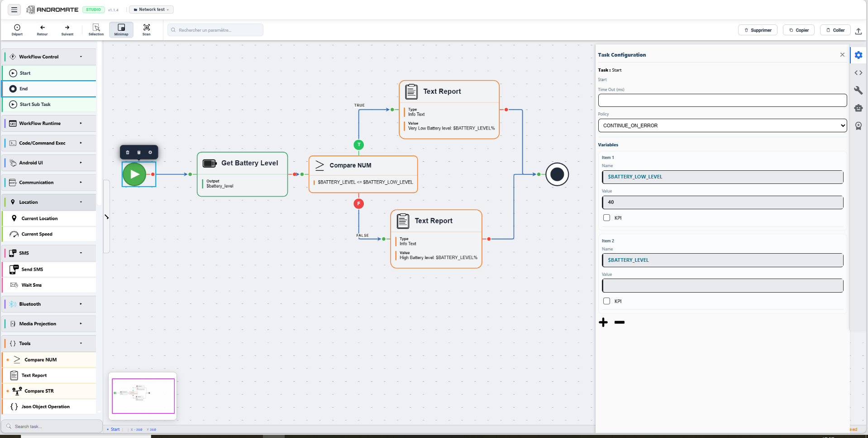Viewport: 868px width, 438px height.
Task: Open the hamburger menu
Action: click(14, 10)
